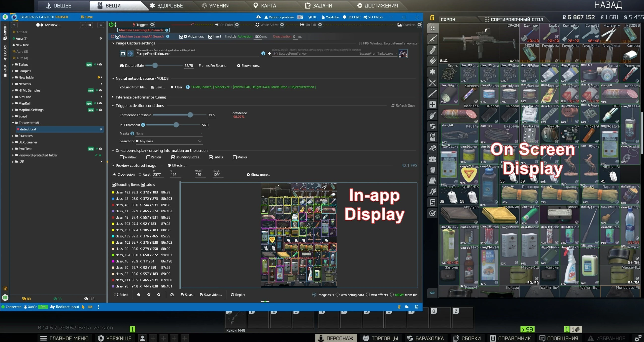Expand the Tarkov folder in tree
This screenshot has height=342, width=644.
(13, 65)
